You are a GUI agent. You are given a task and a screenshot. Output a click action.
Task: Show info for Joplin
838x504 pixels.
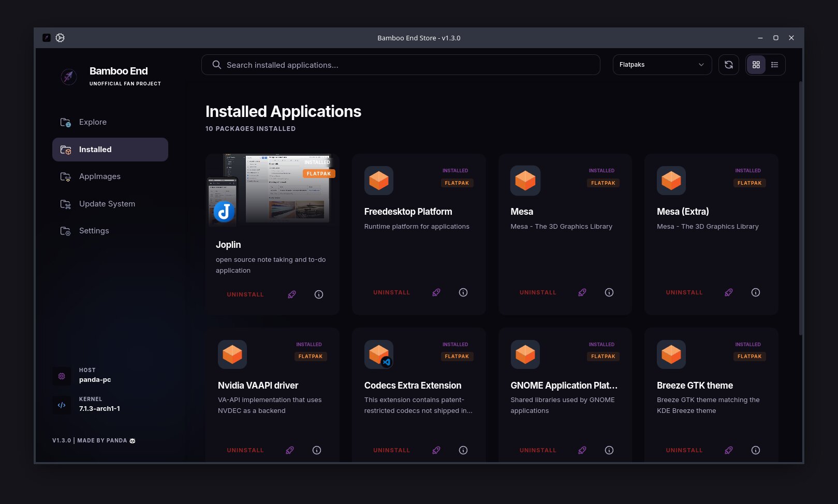click(x=319, y=294)
